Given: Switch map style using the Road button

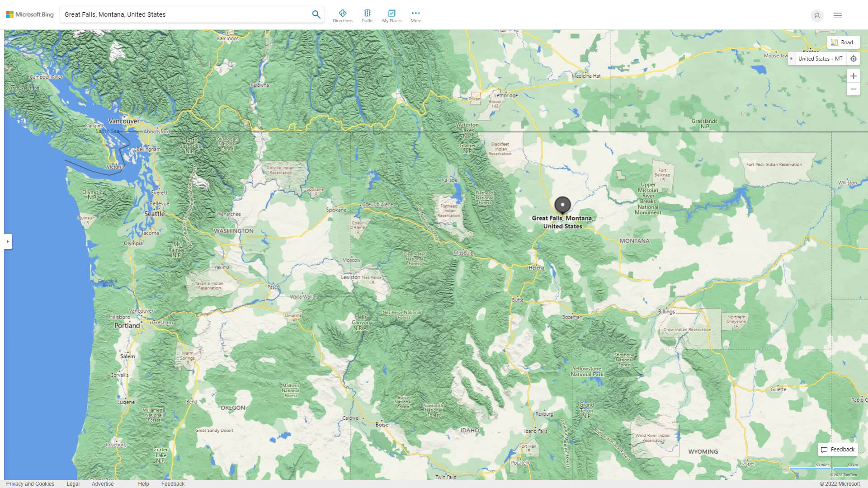Looking at the screenshot, I should coord(844,42).
